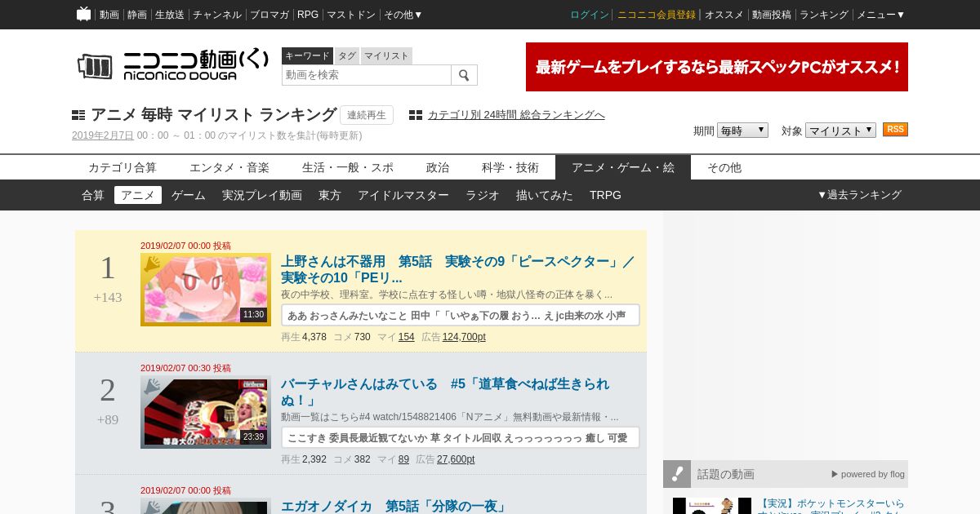Open 上野さんは不器用 第5話 video title
This screenshot has width=980, height=514.
[x=458, y=270]
